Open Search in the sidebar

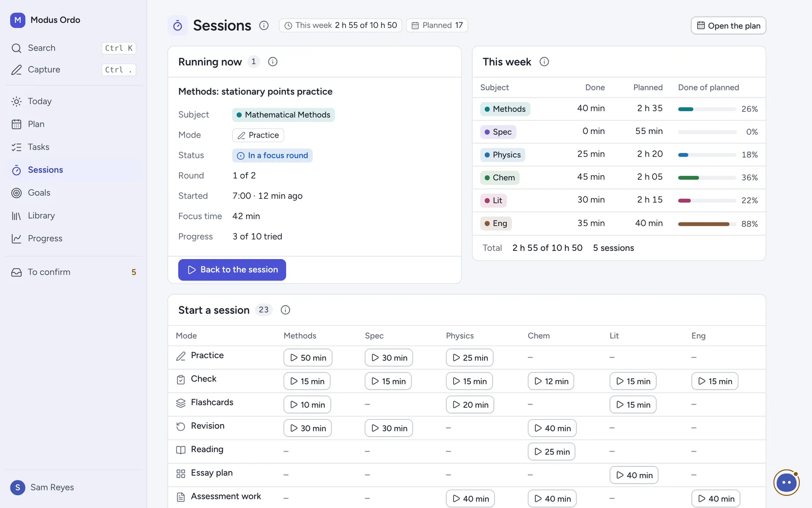[74, 48]
